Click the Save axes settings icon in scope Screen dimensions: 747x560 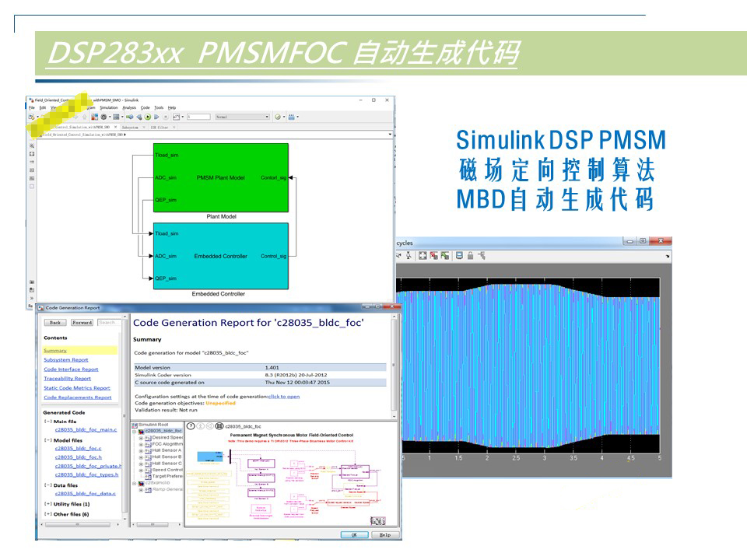(433, 256)
